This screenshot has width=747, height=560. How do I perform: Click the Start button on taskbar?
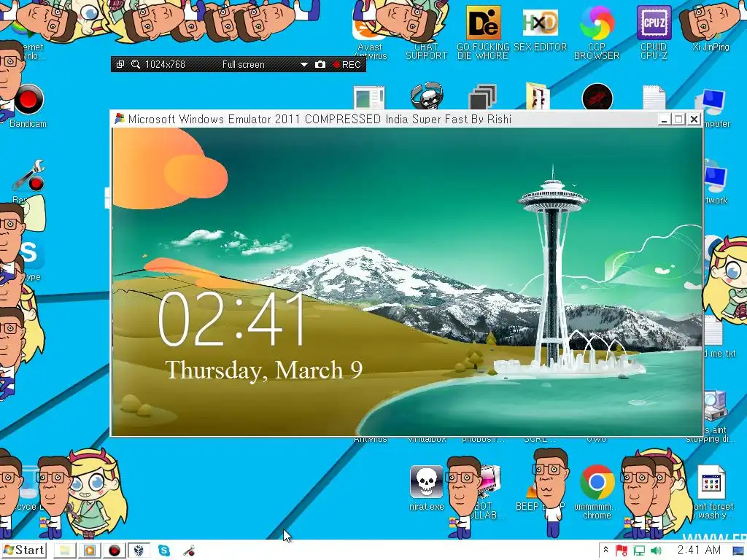coord(24,551)
